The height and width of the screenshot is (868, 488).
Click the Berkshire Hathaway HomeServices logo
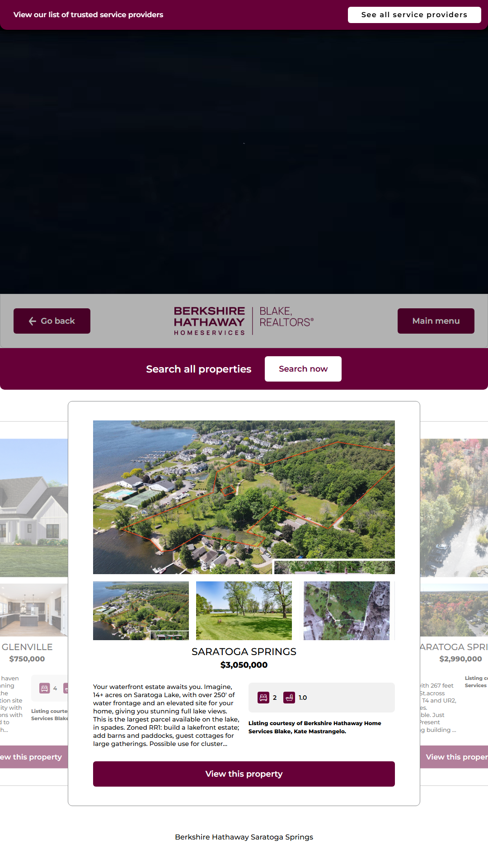pyautogui.click(x=210, y=321)
